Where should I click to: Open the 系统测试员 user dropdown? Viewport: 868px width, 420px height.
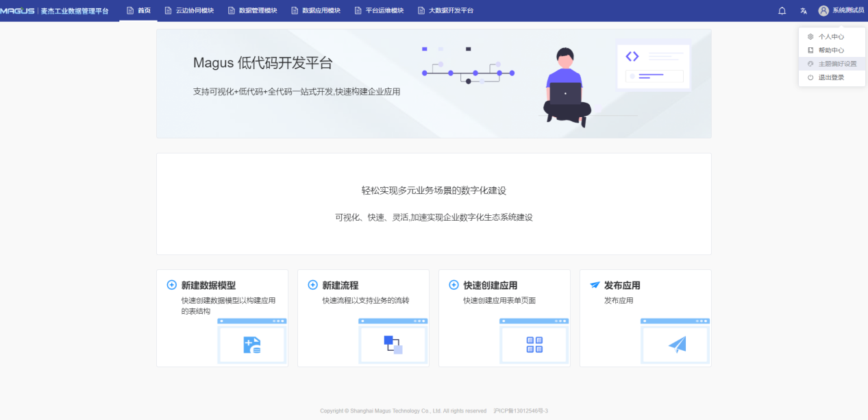pyautogui.click(x=847, y=11)
